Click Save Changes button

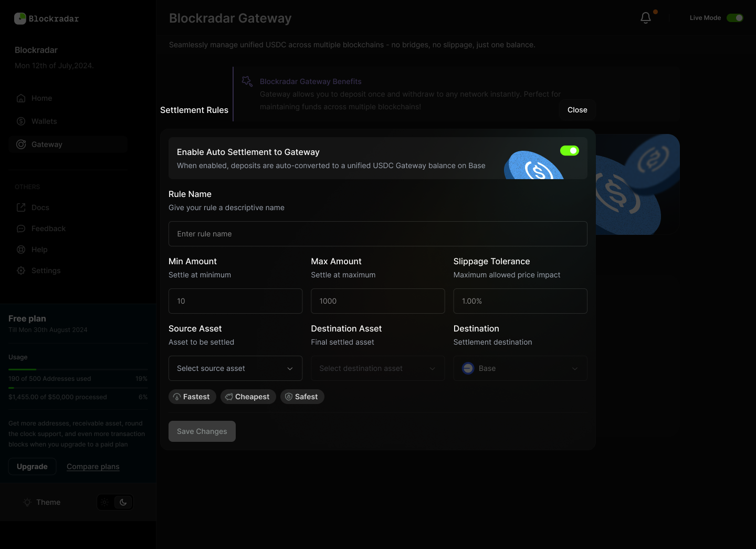pyautogui.click(x=202, y=431)
